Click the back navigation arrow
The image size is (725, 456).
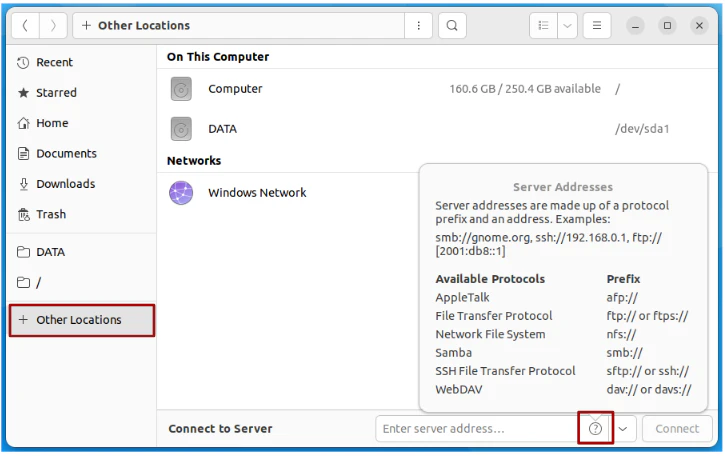click(25, 25)
